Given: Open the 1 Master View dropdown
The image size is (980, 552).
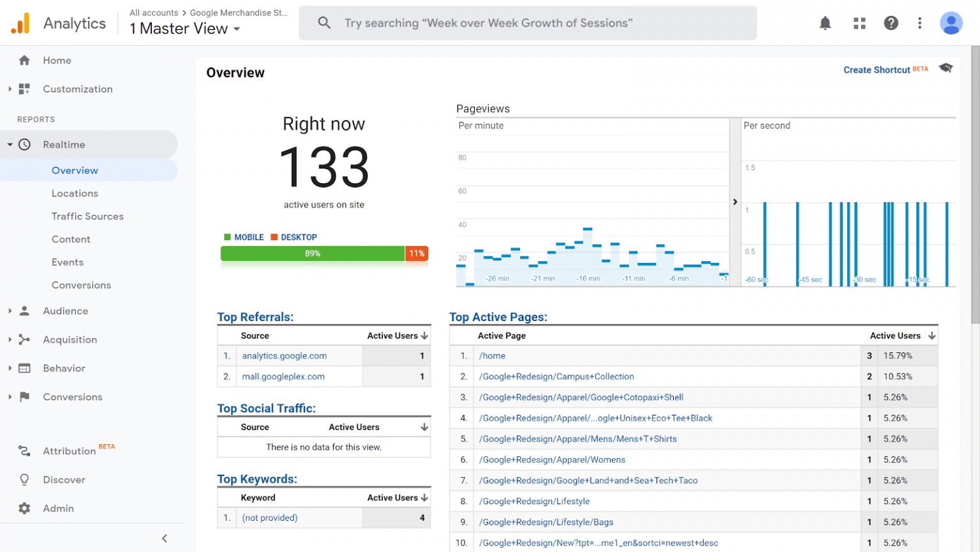Looking at the screenshot, I should 184,29.
